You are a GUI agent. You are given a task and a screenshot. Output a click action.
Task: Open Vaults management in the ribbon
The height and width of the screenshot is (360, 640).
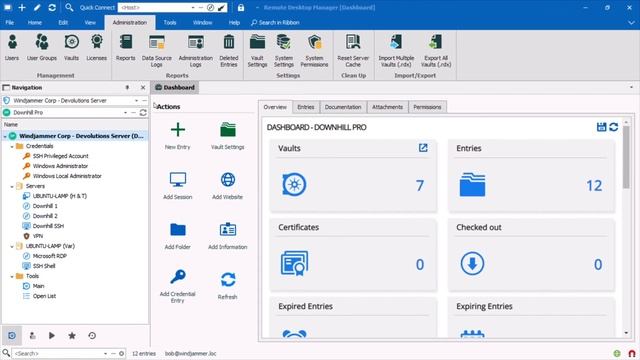pyautogui.click(x=71, y=48)
